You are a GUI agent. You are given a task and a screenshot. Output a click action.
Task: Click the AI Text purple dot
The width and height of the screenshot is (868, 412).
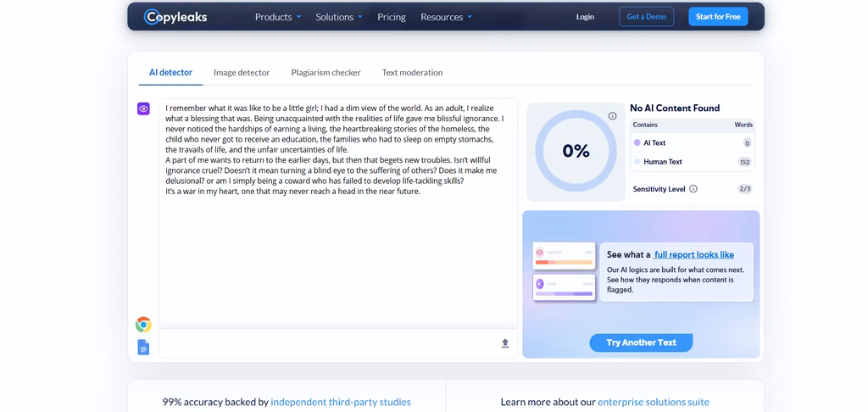[637, 143]
